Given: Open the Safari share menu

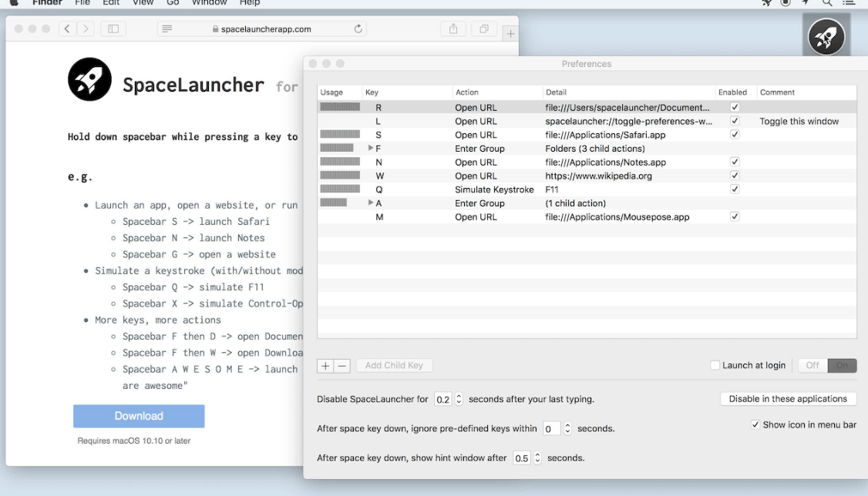Looking at the screenshot, I should [453, 28].
